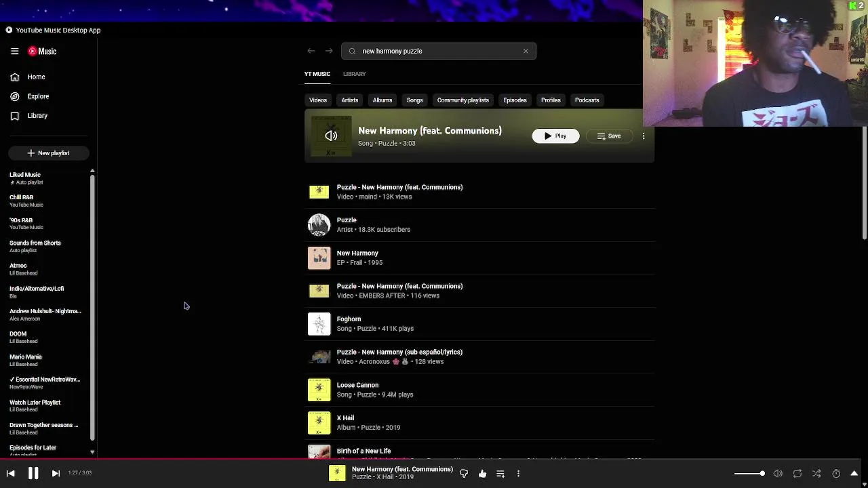
Task: Open the New Harmony EP by Frail
Action: pos(480,258)
